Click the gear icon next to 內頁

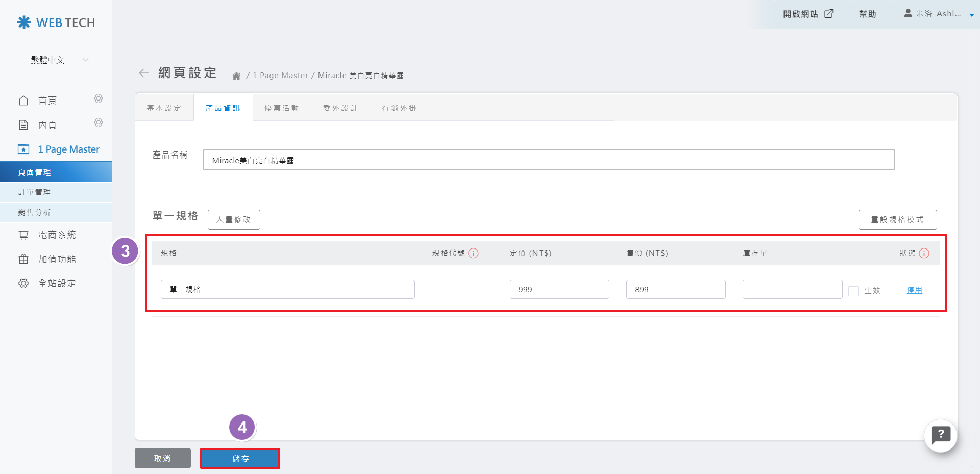point(99,122)
